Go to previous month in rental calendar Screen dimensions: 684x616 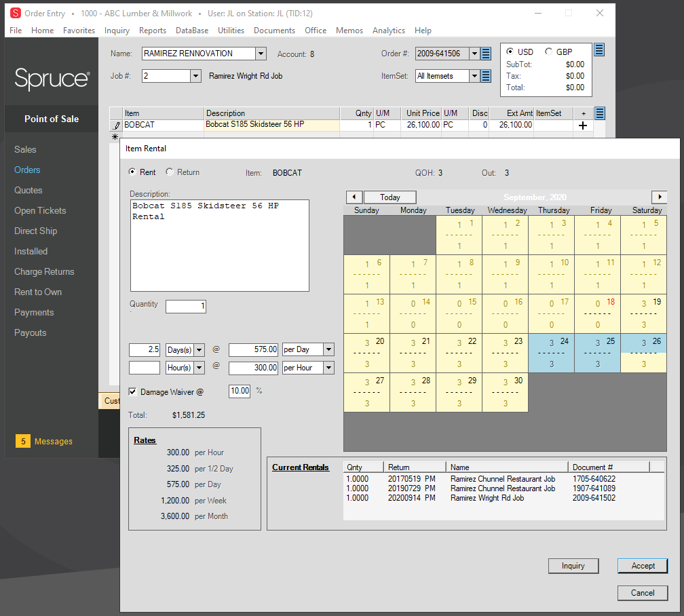click(354, 197)
